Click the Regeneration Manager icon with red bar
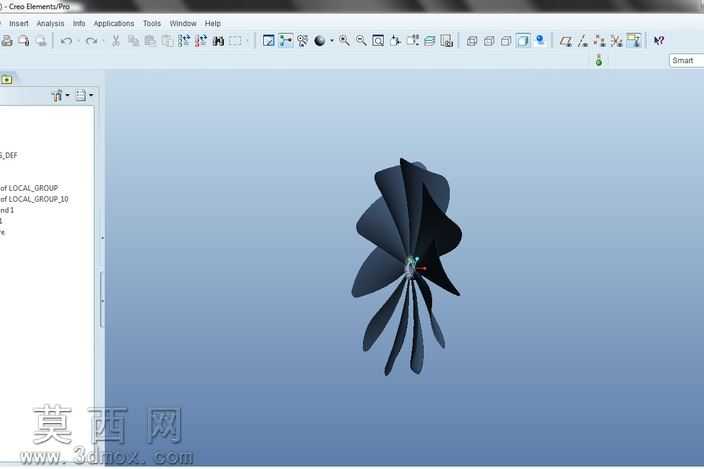 click(201, 41)
